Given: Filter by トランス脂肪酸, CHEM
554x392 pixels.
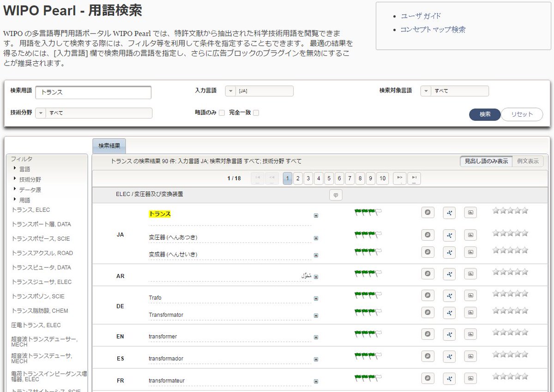Looking at the screenshot, I should click(x=40, y=311).
